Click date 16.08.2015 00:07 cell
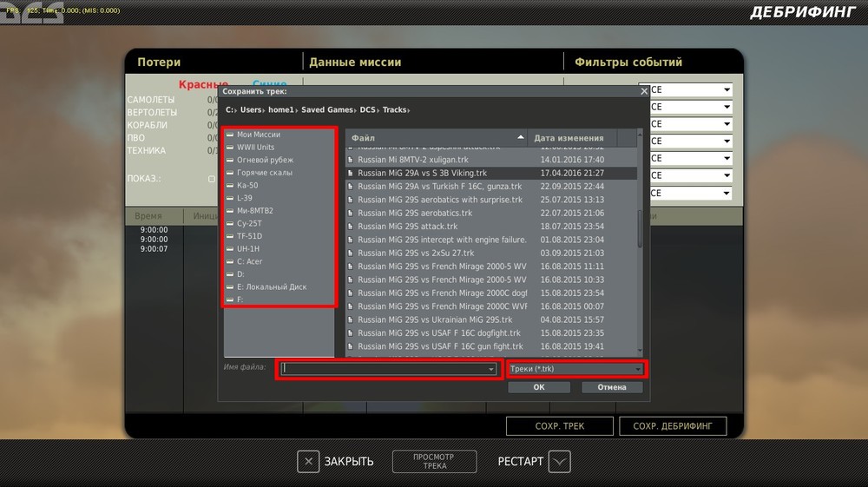The image size is (868, 487). coord(572,306)
